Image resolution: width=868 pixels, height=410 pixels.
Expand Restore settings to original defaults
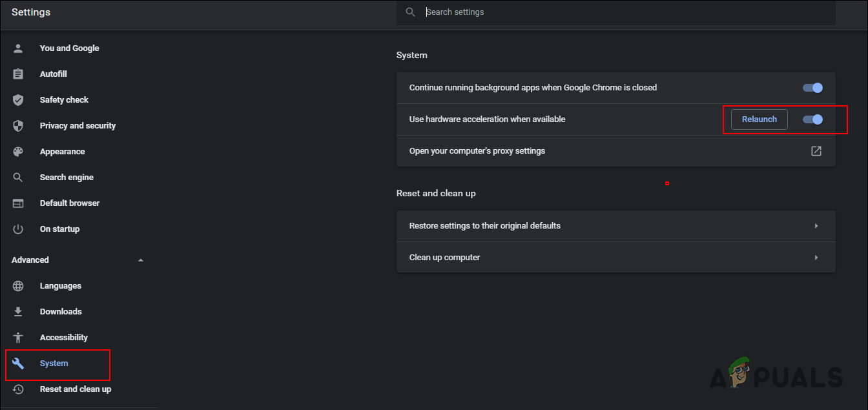coord(816,226)
